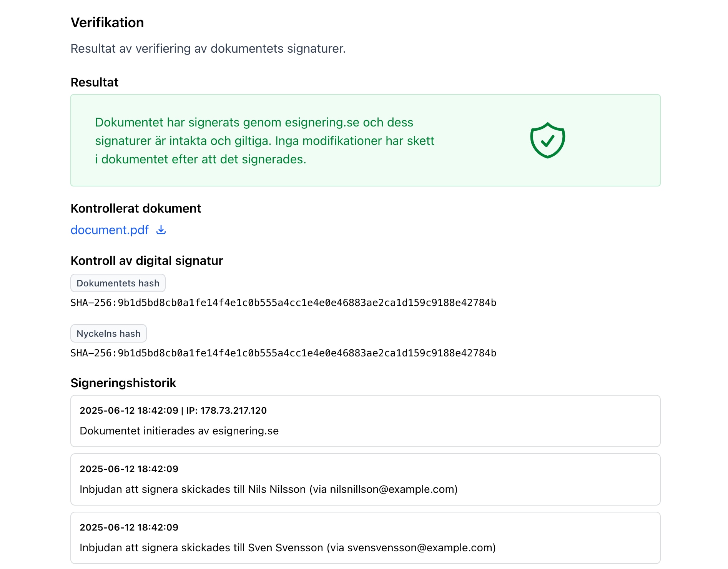The width and height of the screenshot is (728, 569).
Task: Click the Verifikation page heading
Action: [107, 23]
